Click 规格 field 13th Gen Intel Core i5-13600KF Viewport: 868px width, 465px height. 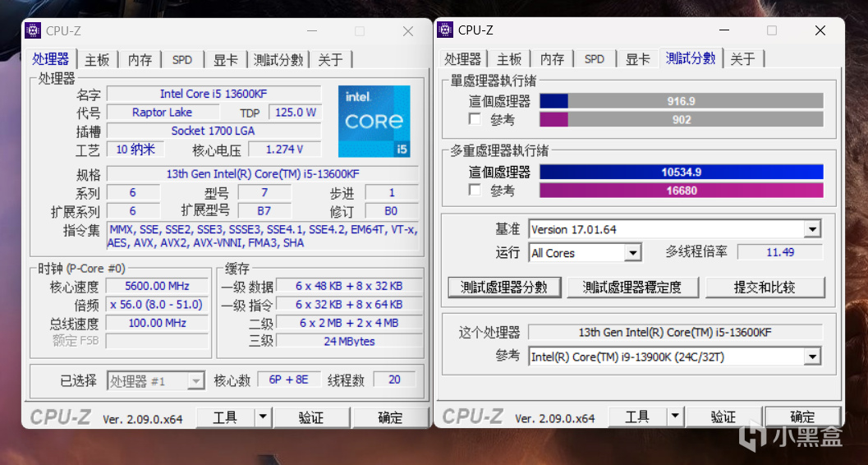[x=263, y=174]
